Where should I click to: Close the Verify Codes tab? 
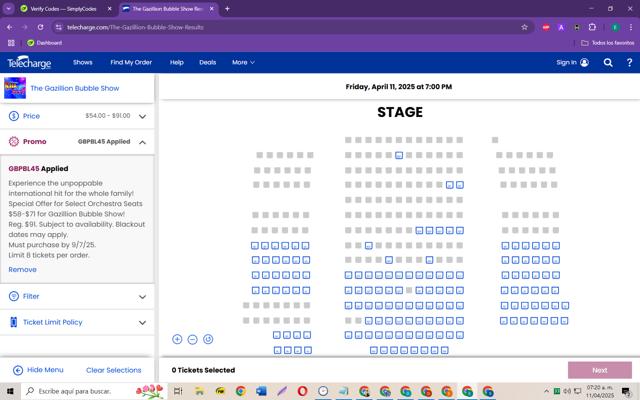pos(109,9)
